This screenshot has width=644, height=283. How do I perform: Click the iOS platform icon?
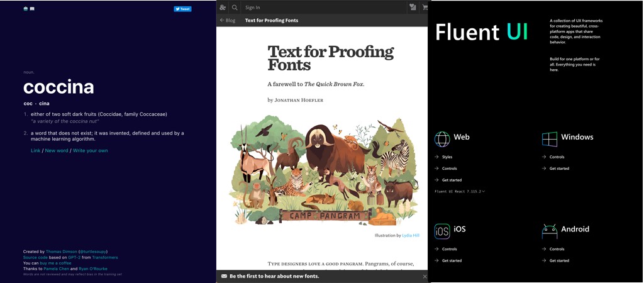tap(442, 231)
